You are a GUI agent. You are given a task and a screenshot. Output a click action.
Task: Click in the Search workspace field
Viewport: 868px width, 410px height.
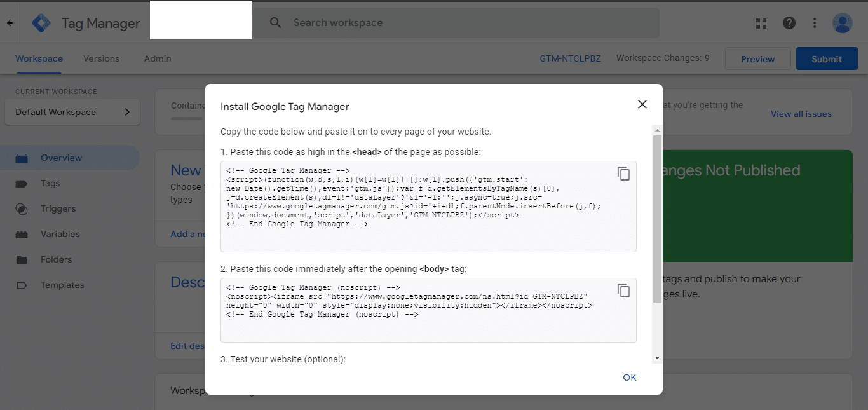[456, 23]
